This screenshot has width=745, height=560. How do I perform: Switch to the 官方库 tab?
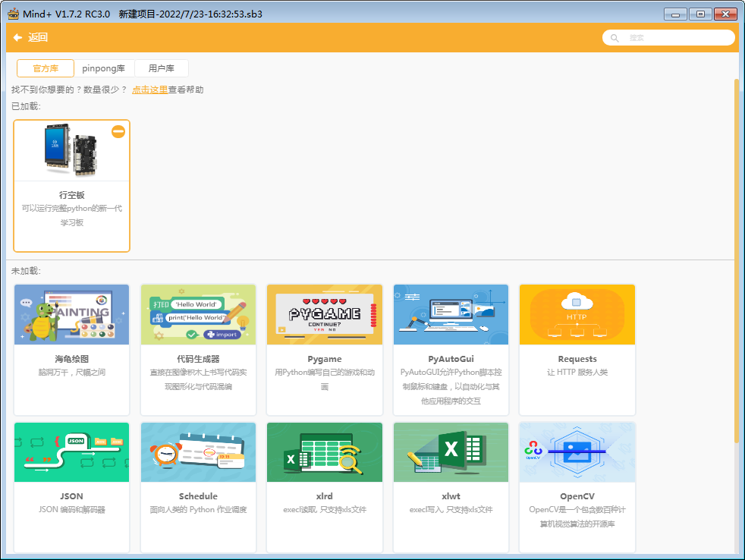46,68
